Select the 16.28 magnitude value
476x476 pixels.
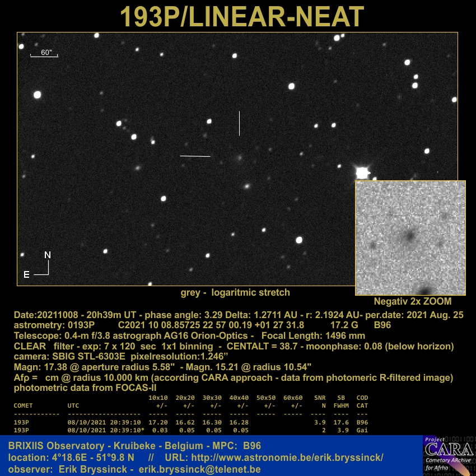tap(239, 422)
